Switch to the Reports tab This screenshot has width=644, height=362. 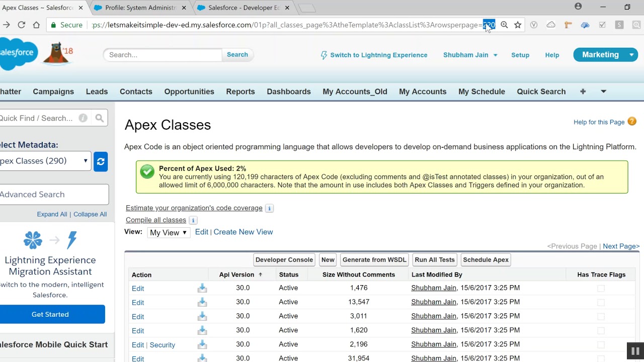pyautogui.click(x=240, y=92)
